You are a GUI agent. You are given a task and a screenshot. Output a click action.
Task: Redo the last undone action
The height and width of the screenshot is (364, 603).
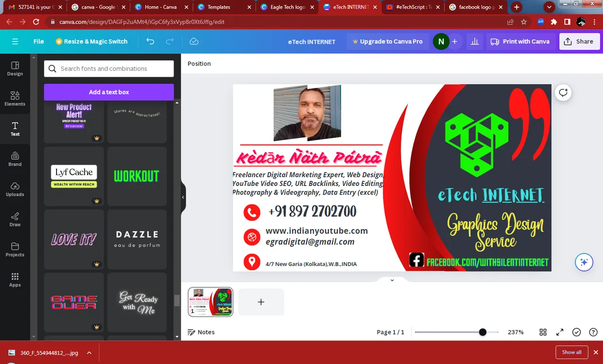(x=170, y=41)
